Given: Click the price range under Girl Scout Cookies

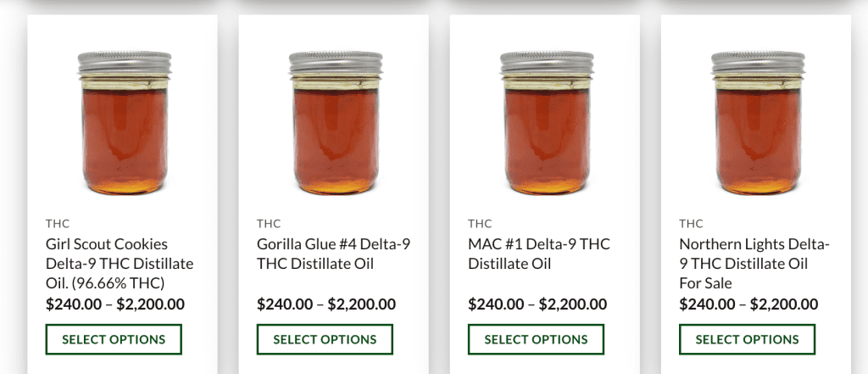Looking at the screenshot, I should click(x=115, y=304).
